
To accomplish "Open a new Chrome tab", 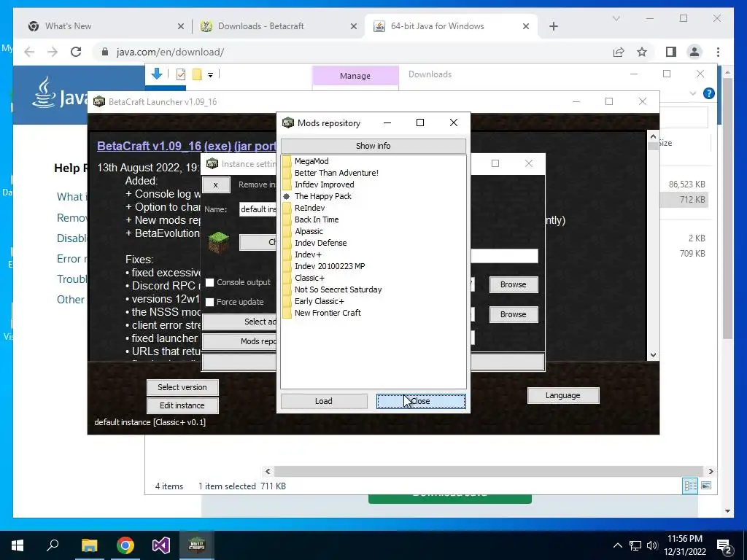I will coord(554,26).
